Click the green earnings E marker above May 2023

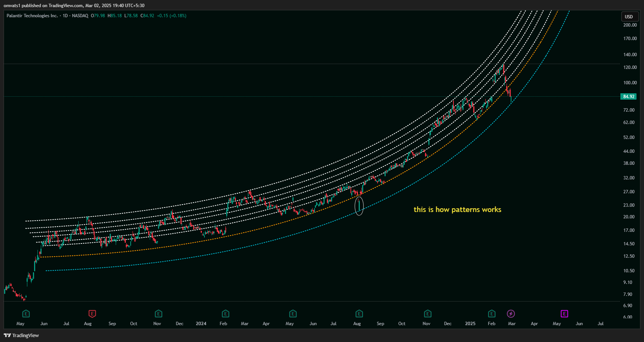(26, 314)
